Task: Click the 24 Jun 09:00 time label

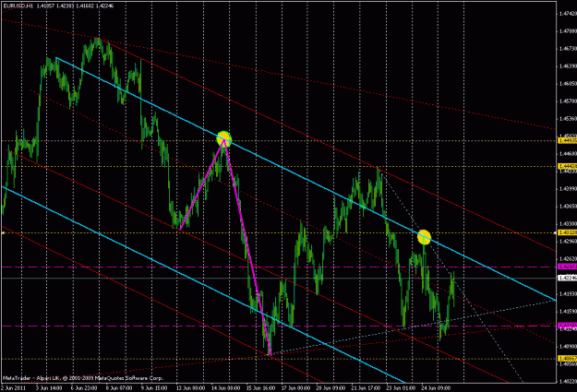Action: point(436,388)
